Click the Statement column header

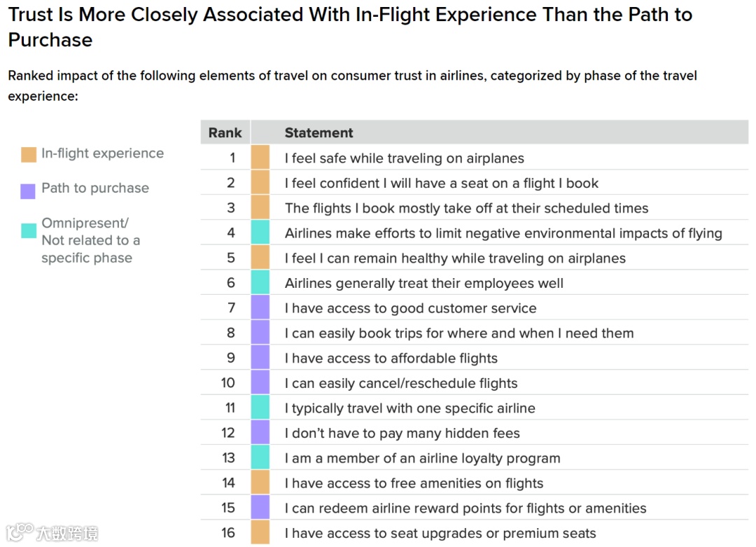click(318, 132)
